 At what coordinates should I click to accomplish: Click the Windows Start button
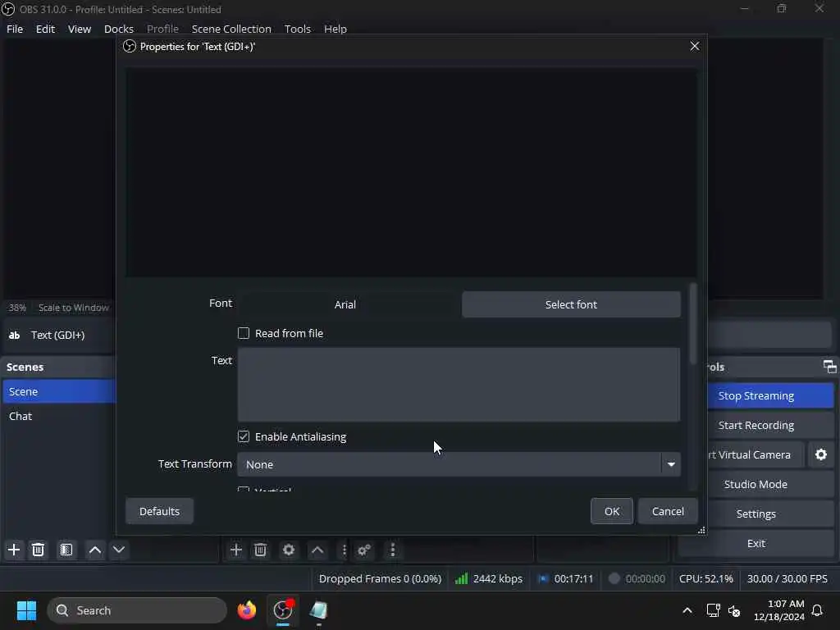(x=26, y=610)
